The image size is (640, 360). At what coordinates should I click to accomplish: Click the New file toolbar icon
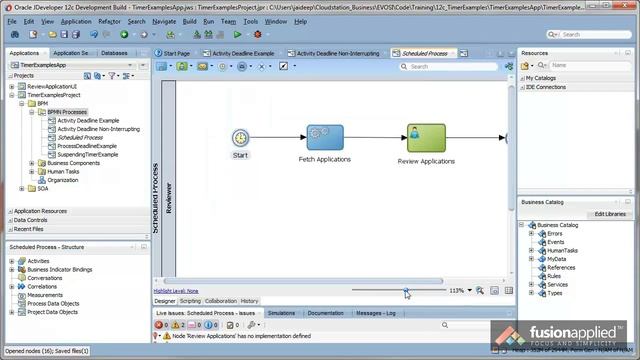pyautogui.click(x=33, y=35)
